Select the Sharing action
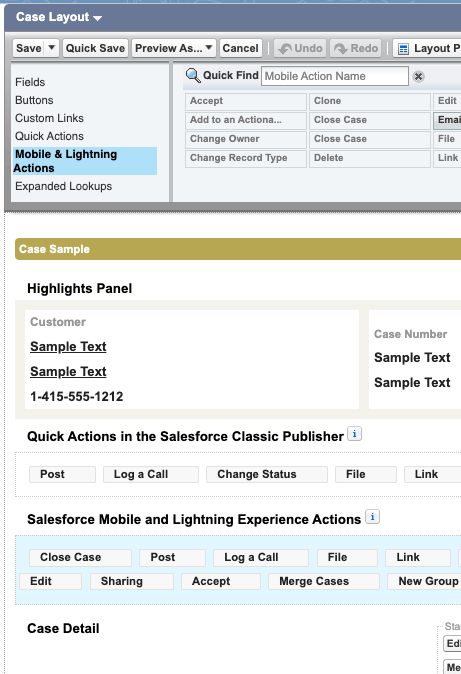461x674 pixels. coord(132,582)
